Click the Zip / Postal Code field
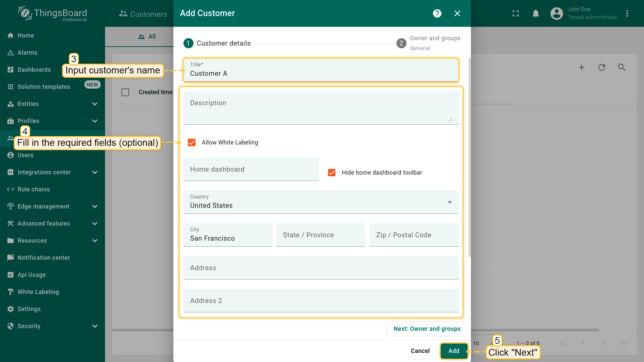This screenshot has height=362, width=644. 414,235
